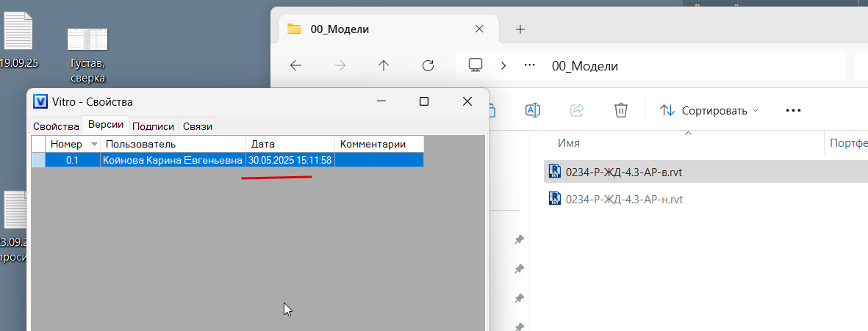Click the 00_Модели tab folder icon
Image resolution: width=868 pixels, height=331 pixels.
(294, 29)
